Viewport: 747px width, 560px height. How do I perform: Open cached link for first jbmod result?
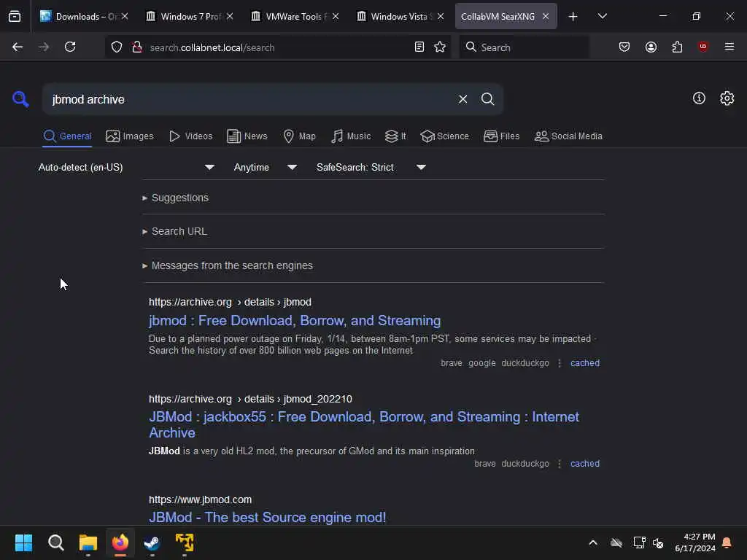(585, 363)
